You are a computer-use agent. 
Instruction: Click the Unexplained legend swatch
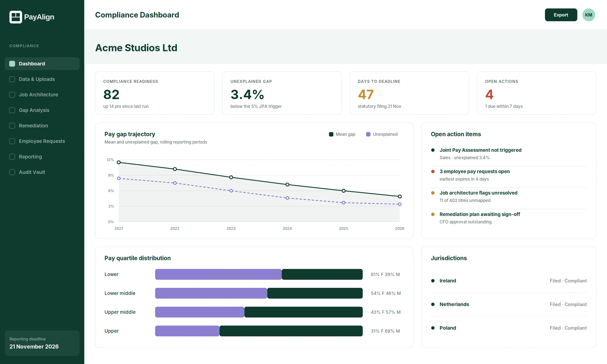click(368, 134)
